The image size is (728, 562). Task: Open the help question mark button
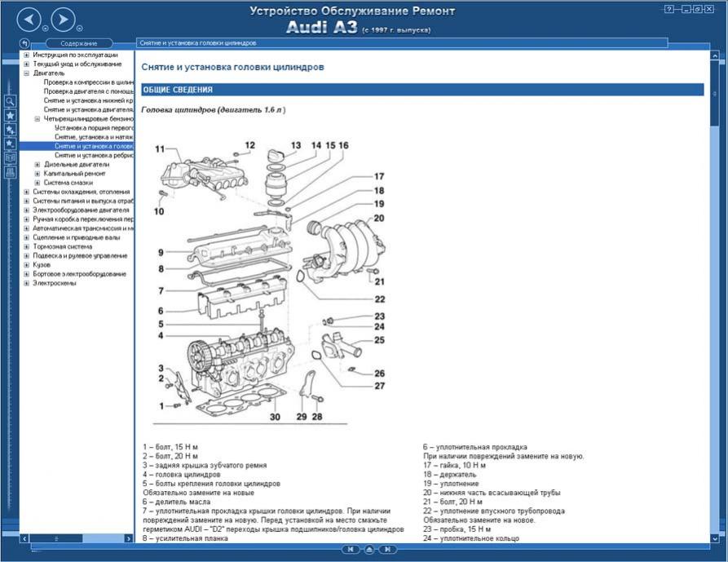pyautogui.click(x=668, y=9)
